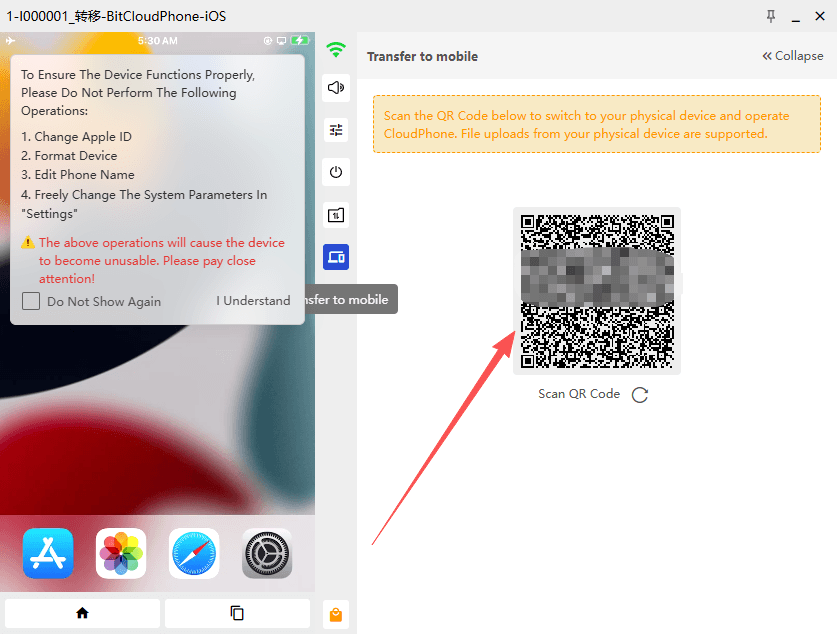Collapse the Transfer to mobile panel
837x634 pixels.
click(793, 56)
